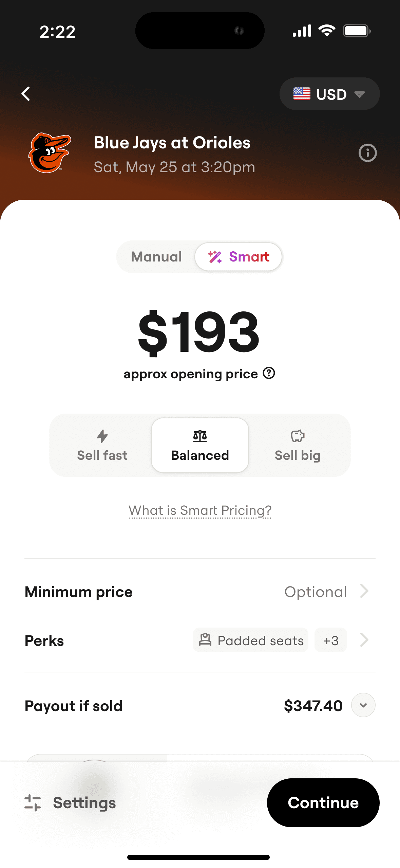Tap the Wi-Fi status icon
The image size is (400, 868).
tap(327, 31)
